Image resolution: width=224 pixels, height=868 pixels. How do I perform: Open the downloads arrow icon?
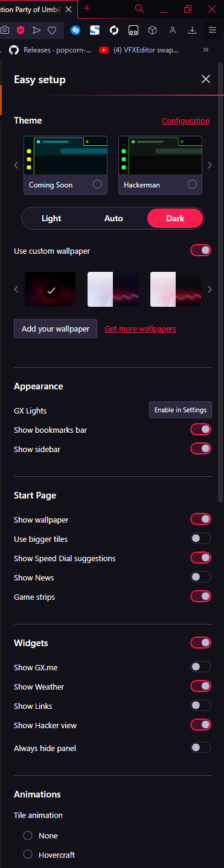click(192, 30)
